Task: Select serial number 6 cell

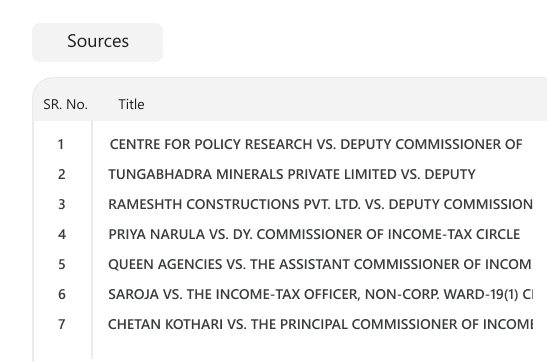Action: (61, 294)
